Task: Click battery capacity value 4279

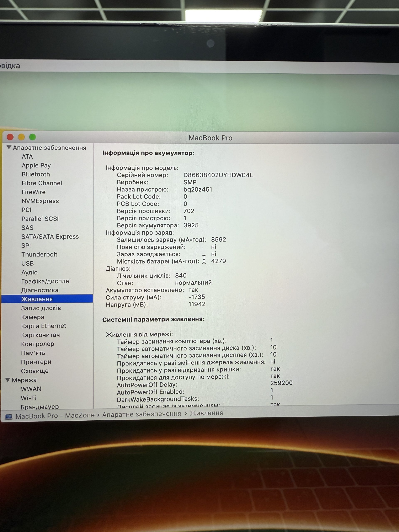Action: click(x=218, y=261)
